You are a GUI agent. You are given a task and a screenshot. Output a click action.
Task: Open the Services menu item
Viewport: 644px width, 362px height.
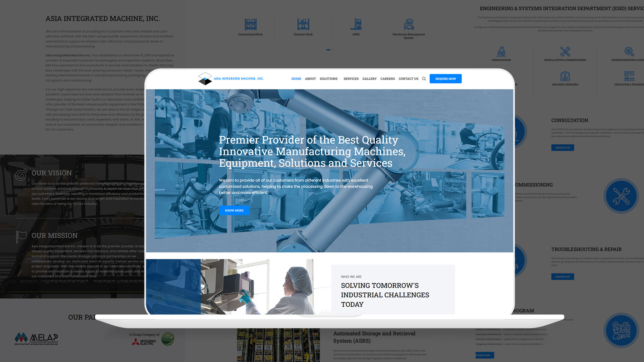pyautogui.click(x=351, y=79)
